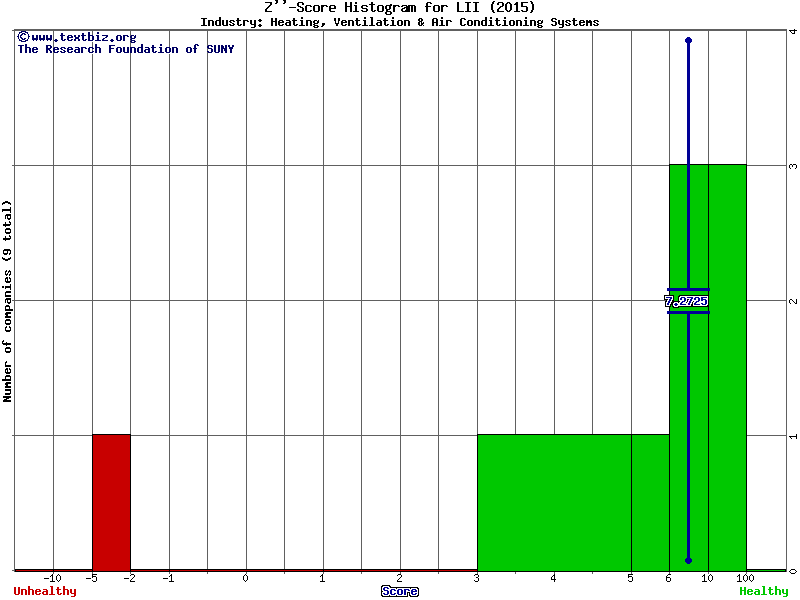Click the top dot of the blue score line
The image size is (800, 600).
pyautogui.click(x=688, y=40)
